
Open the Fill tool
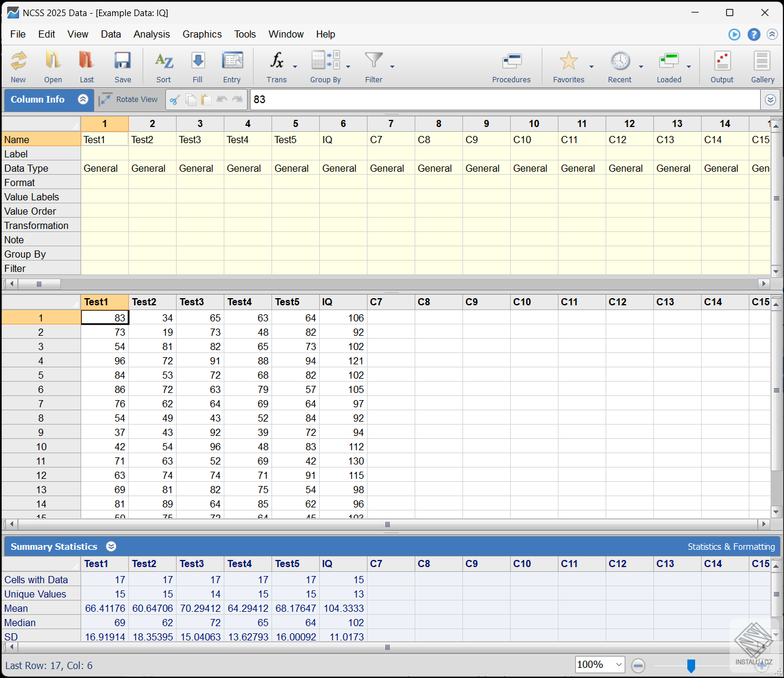pyautogui.click(x=197, y=66)
